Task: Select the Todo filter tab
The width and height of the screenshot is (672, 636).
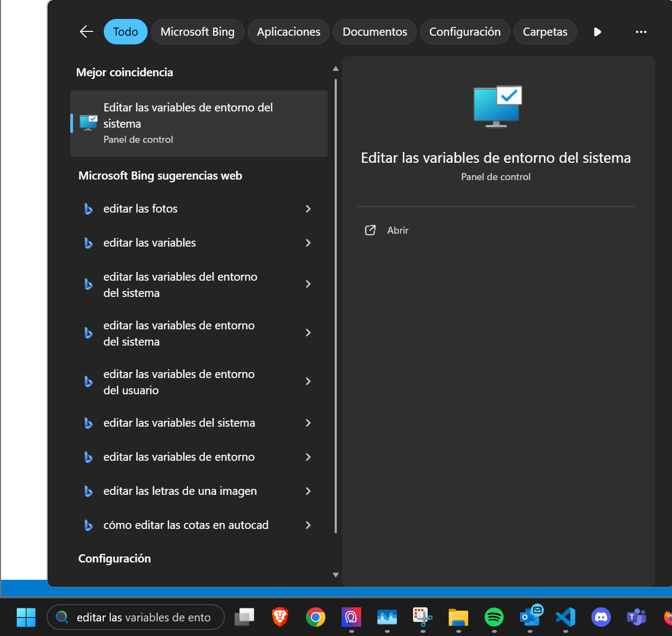Action: [x=125, y=32]
